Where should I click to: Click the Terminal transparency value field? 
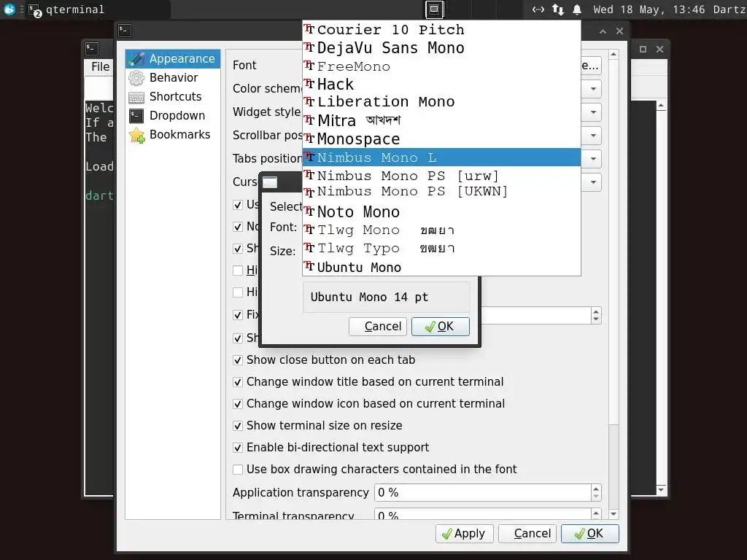coord(483,514)
